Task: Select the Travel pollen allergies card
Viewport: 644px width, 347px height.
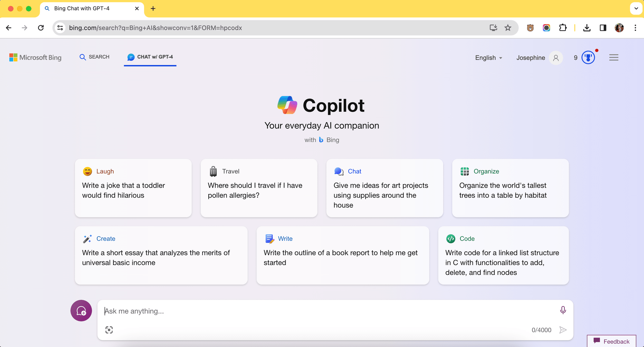Action: click(259, 188)
